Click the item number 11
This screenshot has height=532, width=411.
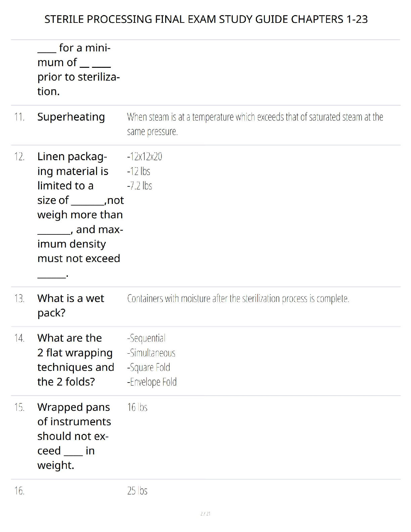tap(19, 117)
